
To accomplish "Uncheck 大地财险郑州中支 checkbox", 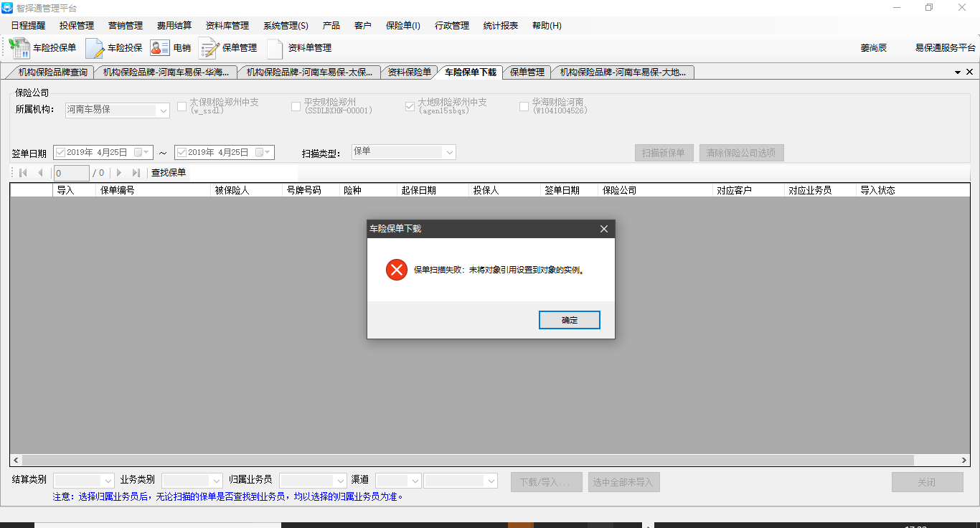I will (x=410, y=107).
